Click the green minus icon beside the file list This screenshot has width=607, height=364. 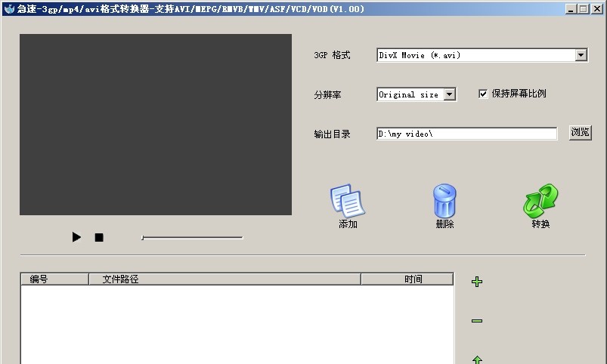(x=477, y=321)
